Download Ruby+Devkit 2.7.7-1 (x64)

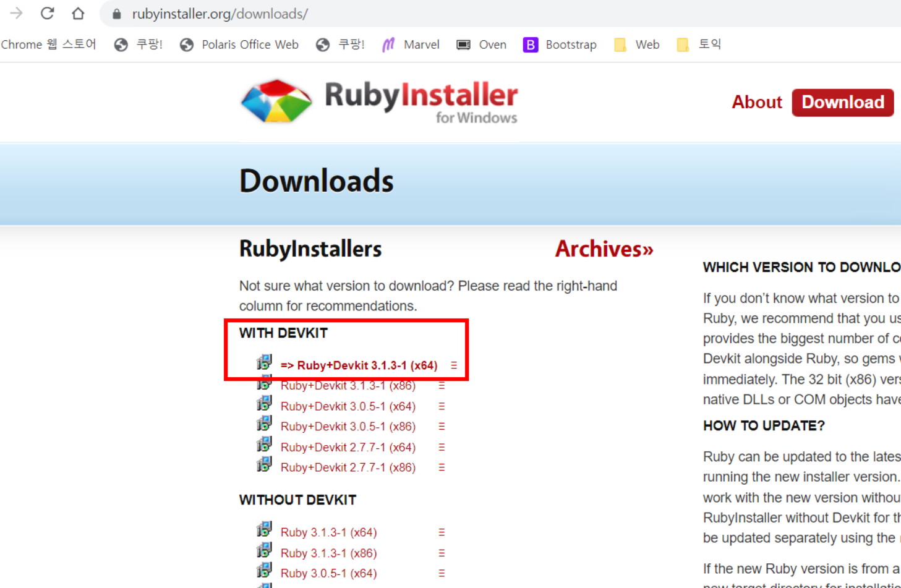[348, 447]
